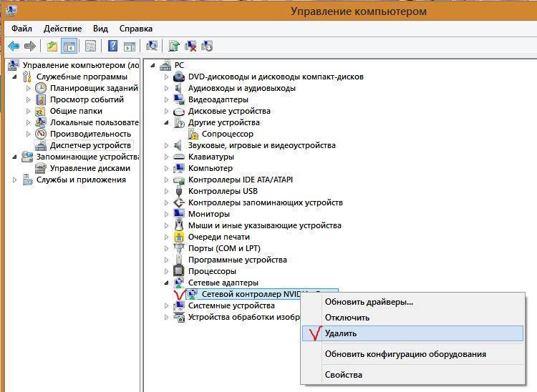This screenshot has height=392, width=537.
Task: Choose Обновить конфигурацию оборудования in context menu
Action: (412, 354)
